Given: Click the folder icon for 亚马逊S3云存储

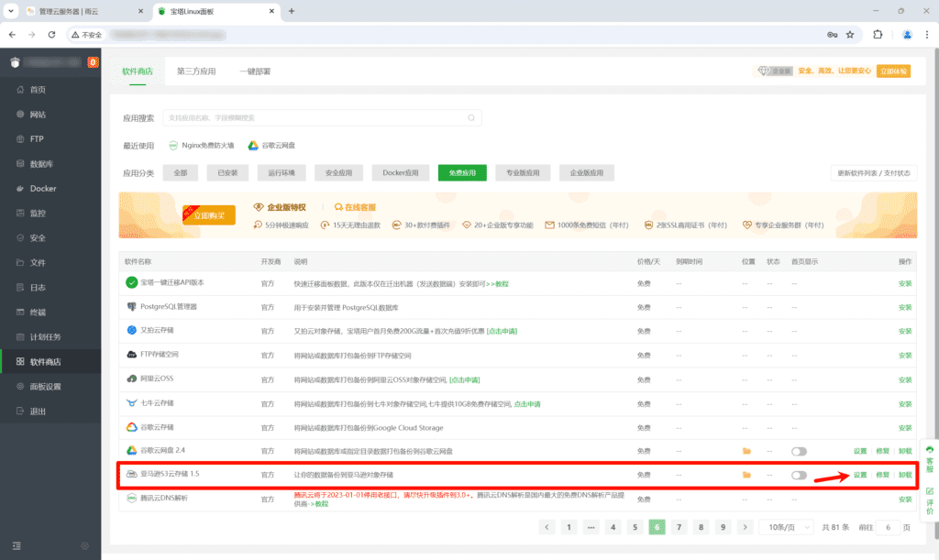Looking at the screenshot, I should tap(746, 475).
